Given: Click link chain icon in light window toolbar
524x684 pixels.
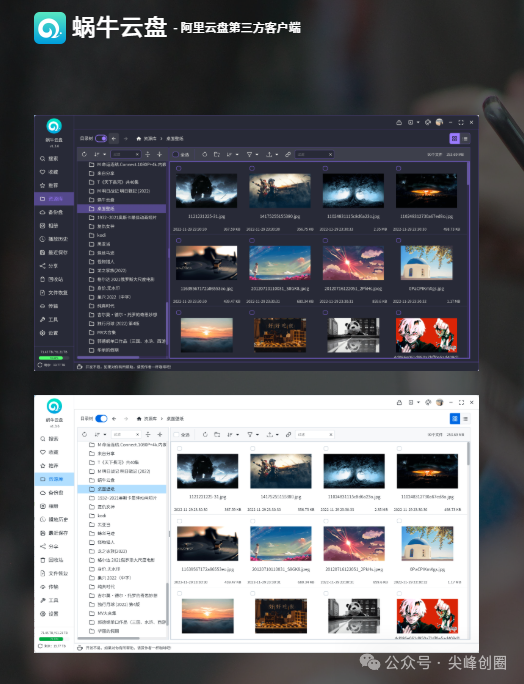Looking at the screenshot, I should pos(288,434).
